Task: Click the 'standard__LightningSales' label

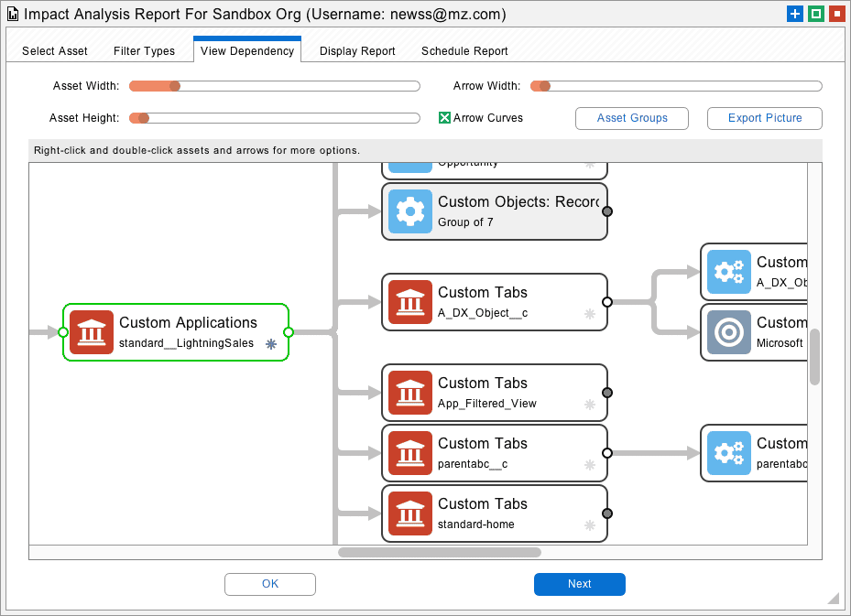Action: tap(186, 343)
